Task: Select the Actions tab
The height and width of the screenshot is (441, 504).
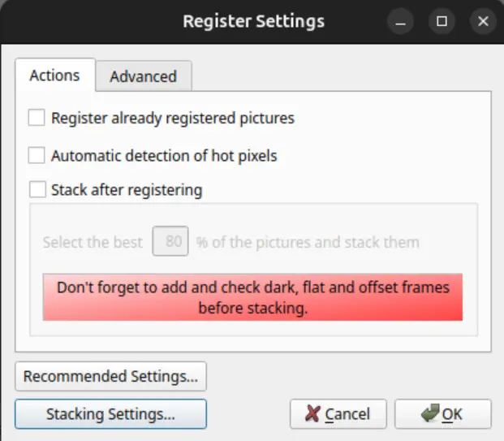Action: click(x=54, y=76)
